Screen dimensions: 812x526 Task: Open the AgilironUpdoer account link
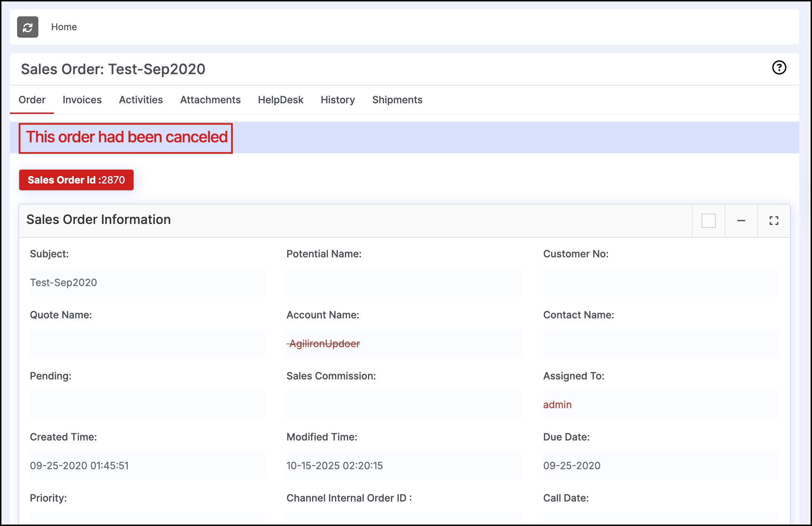324,344
